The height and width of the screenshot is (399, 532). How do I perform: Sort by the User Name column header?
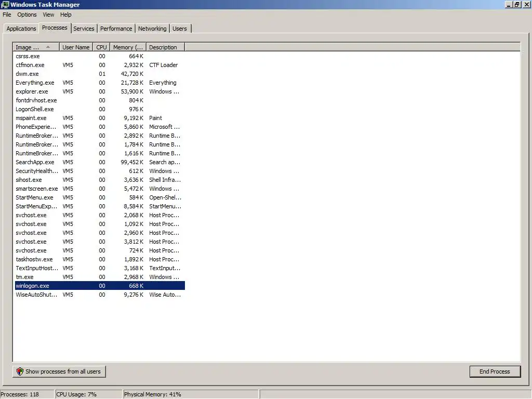tap(76, 47)
